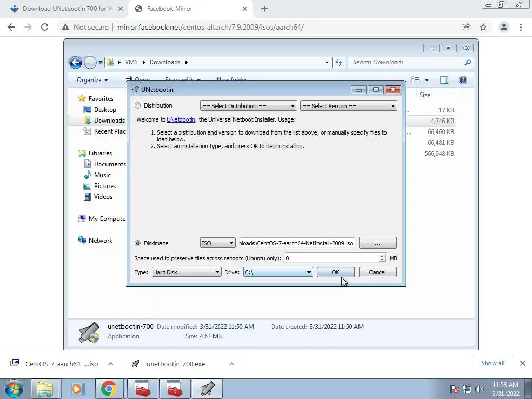Click the Chrome reload button
This screenshot has width=532, height=399.
click(x=45, y=27)
